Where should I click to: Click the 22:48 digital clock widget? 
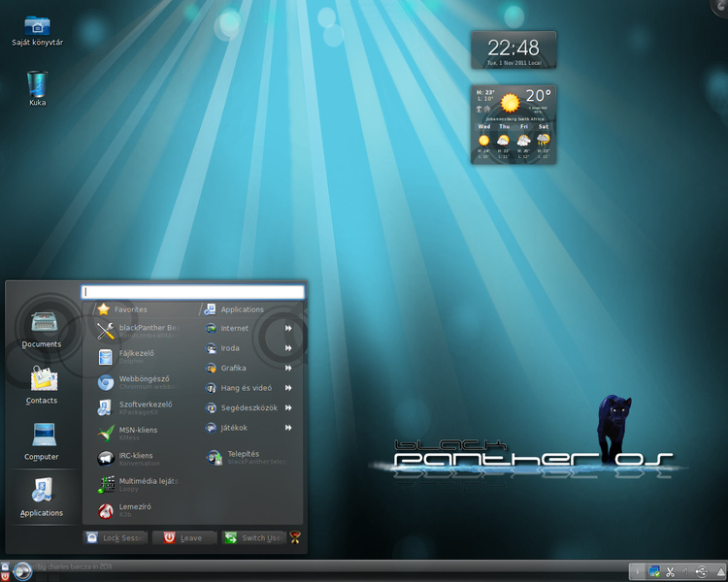click(513, 50)
